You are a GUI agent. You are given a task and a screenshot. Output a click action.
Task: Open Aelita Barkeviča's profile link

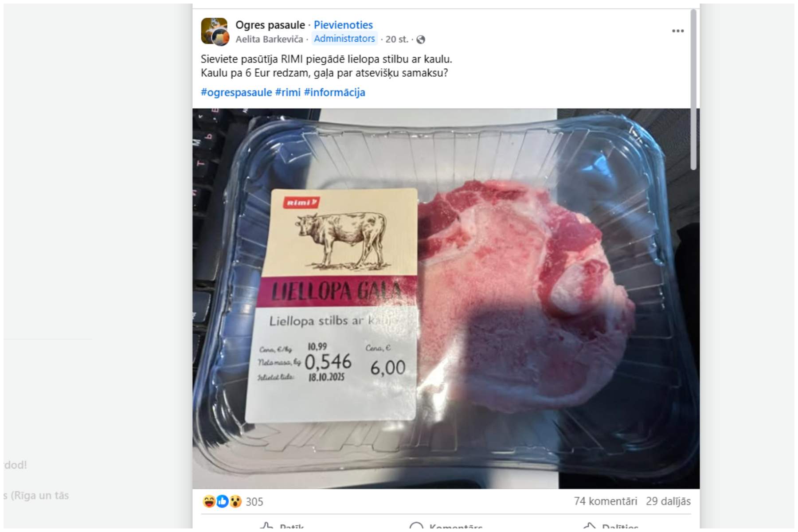point(269,39)
